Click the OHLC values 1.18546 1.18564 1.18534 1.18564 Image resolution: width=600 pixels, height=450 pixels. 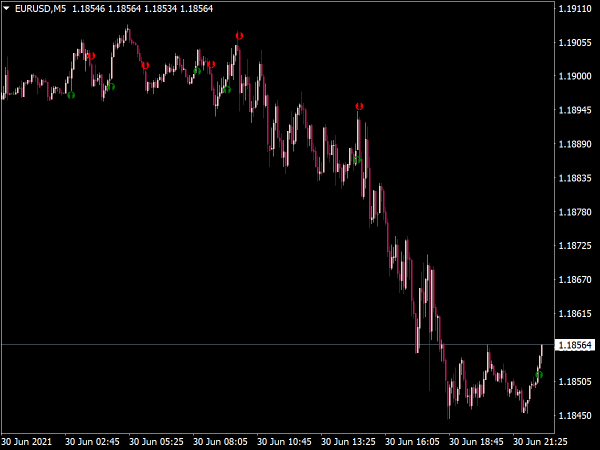point(142,8)
